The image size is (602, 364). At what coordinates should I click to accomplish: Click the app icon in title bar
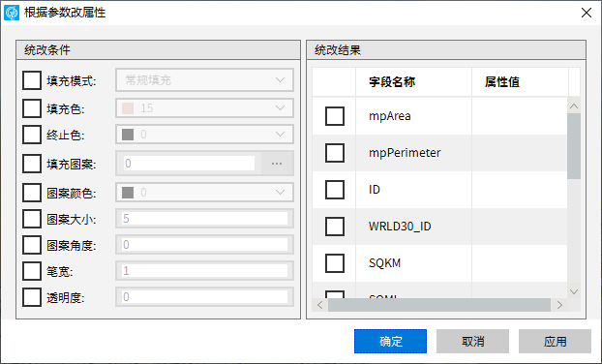[x=12, y=13]
